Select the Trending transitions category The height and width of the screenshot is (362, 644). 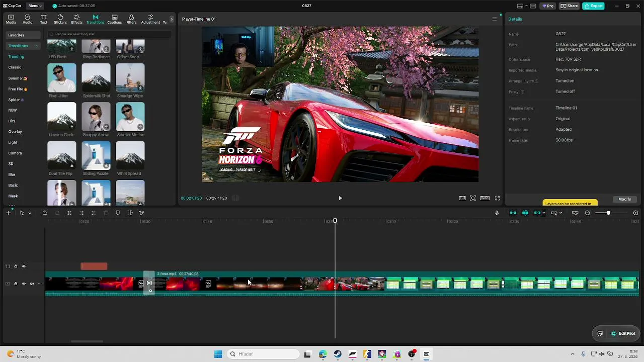16,57
